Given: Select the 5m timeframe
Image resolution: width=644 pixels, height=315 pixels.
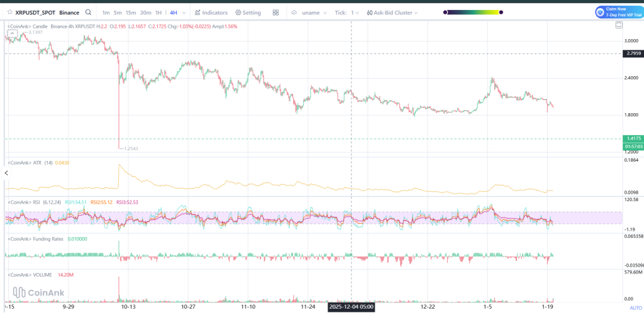Looking at the screenshot, I should pos(118,13).
